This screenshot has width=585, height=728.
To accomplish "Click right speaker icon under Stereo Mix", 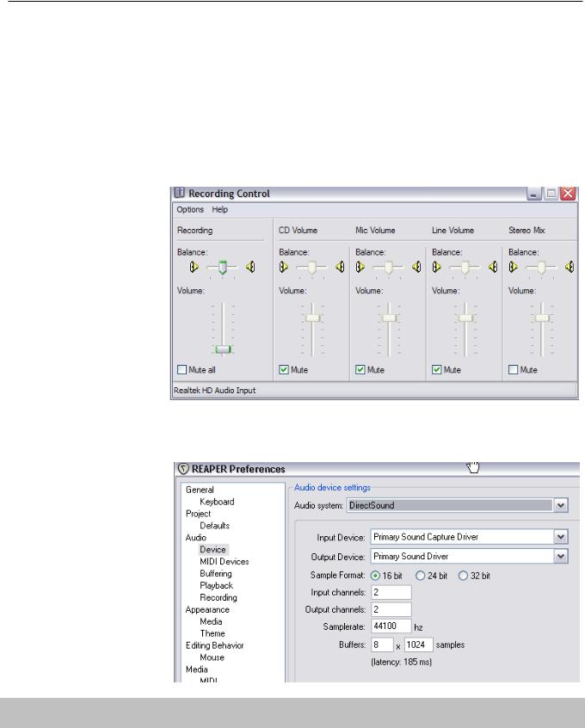I will coord(570,267).
